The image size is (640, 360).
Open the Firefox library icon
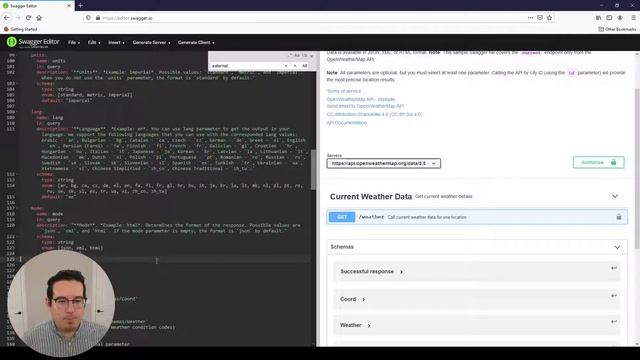click(x=598, y=18)
